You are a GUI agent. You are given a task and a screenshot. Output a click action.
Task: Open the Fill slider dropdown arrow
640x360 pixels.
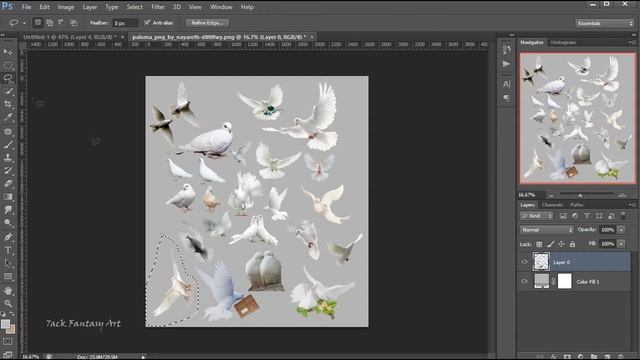click(621, 244)
